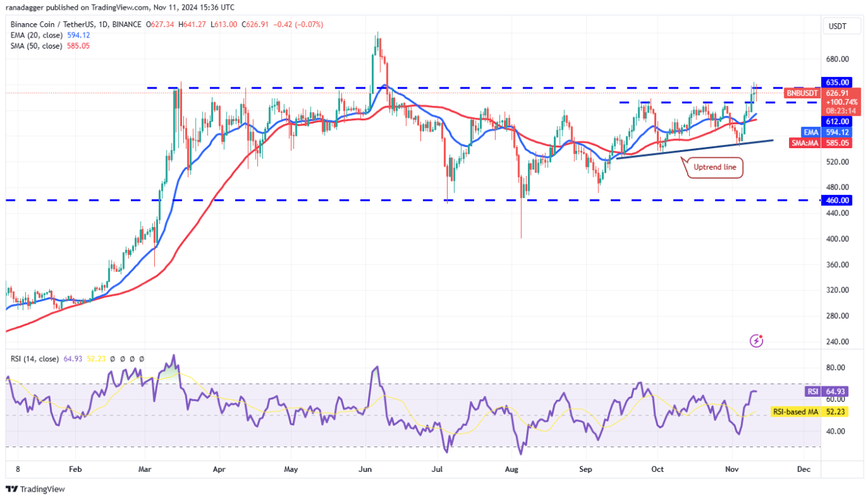The height and width of the screenshot is (497, 868).
Task: Click the Nov label on time axis
Action: [x=732, y=469]
